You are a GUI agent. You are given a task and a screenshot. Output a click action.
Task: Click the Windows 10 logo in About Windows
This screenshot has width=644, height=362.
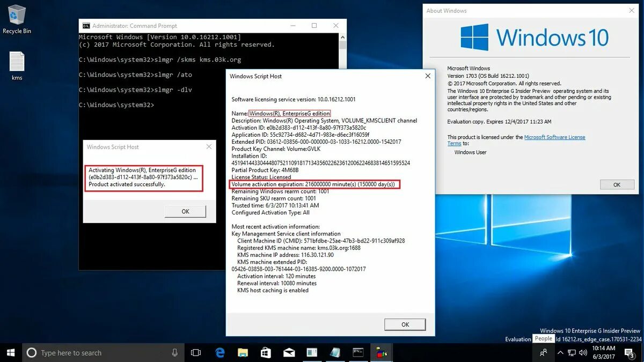click(535, 37)
